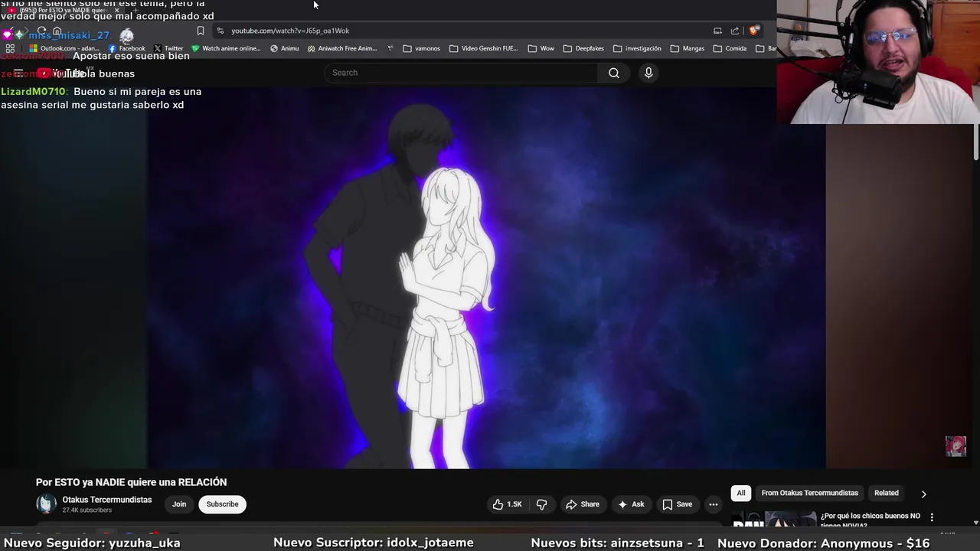Click the page vertical scrollbar thumb
The width and height of the screenshot is (980, 551).
click(976, 142)
